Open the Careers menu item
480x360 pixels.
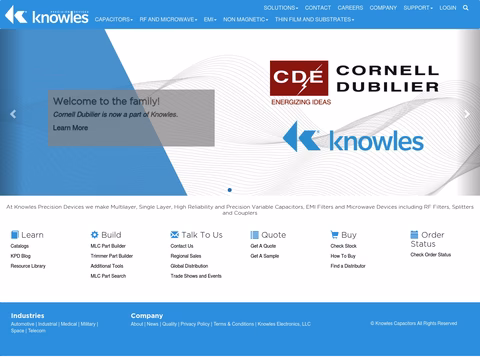[350, 8]
